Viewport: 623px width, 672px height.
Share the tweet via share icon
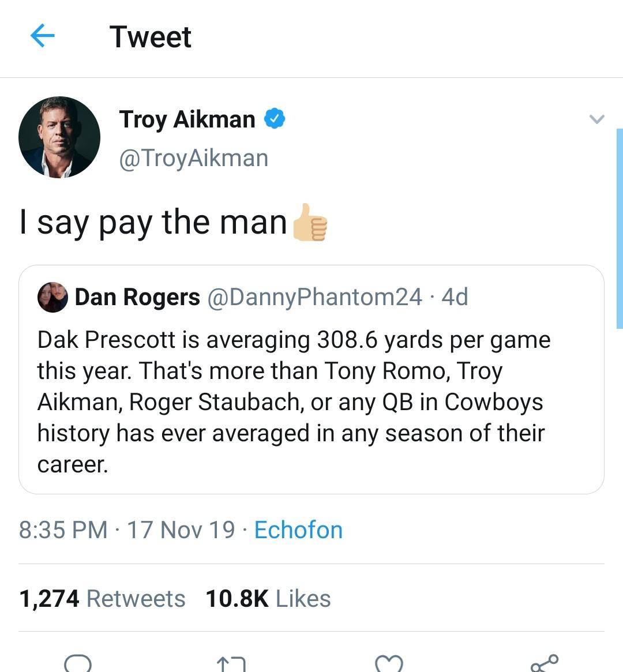coord(544,663)
